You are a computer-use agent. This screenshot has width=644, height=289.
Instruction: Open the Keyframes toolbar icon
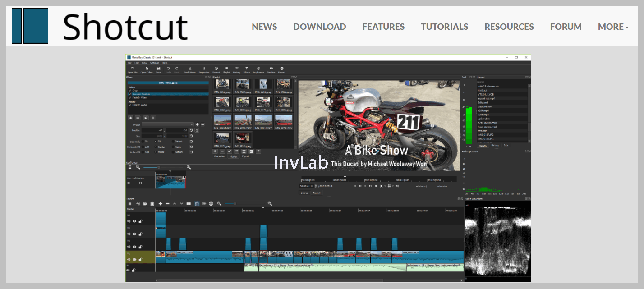point(258,70)
